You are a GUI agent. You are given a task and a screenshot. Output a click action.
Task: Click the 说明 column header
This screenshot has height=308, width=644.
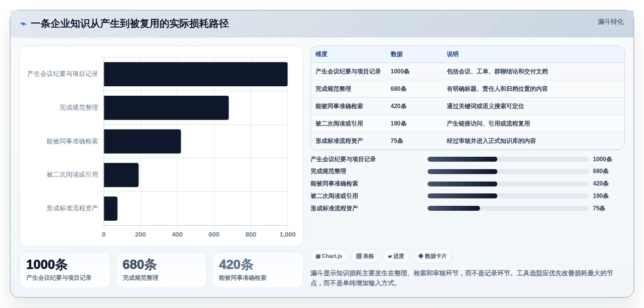click(x=453, y=54)
